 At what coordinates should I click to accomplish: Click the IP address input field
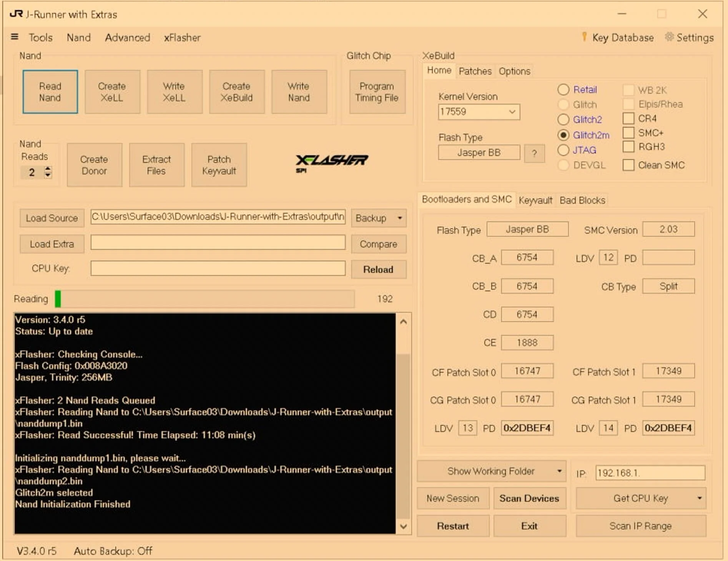click(650, 473)
